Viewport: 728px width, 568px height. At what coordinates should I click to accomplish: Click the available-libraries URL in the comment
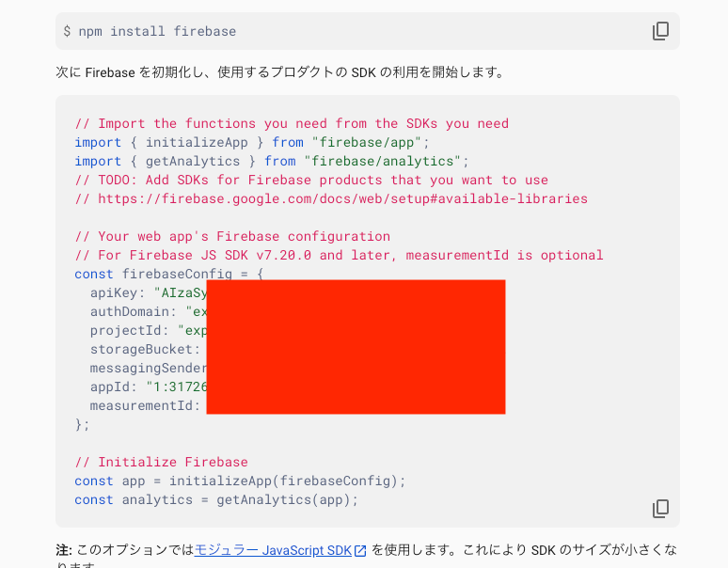[x=342, y=198]
